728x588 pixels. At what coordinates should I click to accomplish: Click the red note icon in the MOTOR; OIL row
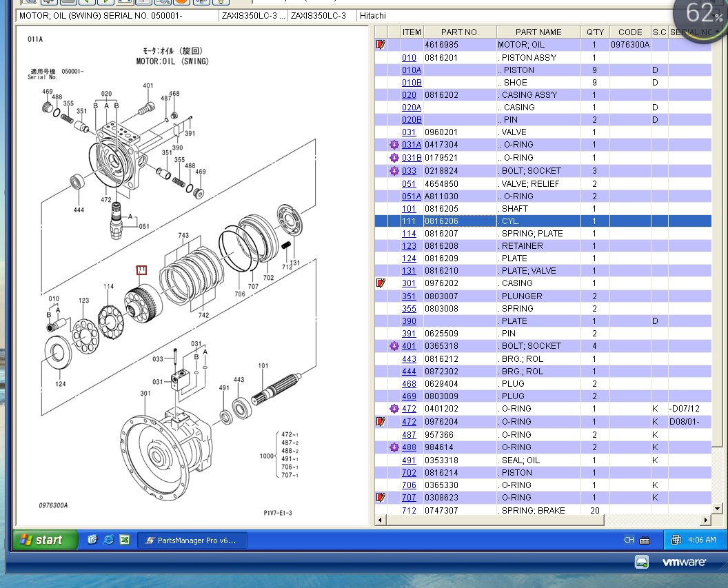(381, 45)
